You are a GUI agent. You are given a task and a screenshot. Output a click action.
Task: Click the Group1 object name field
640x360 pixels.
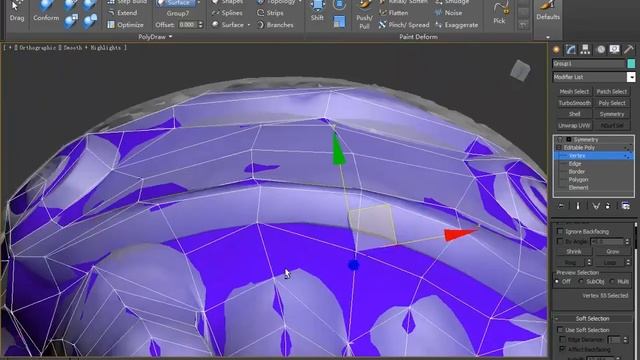588,64
